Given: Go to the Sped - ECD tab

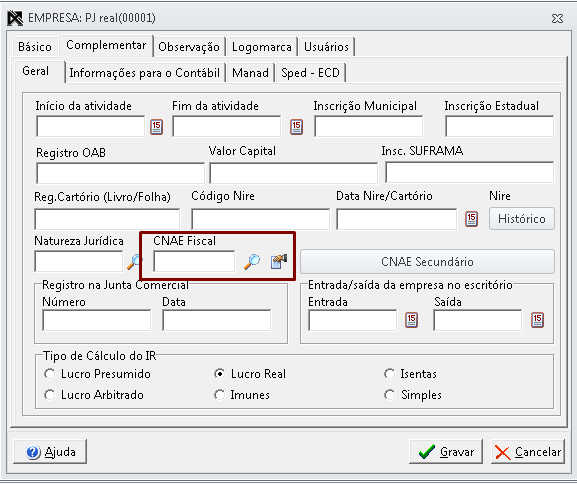Looking at the screenshot, I should pos(310,73).
